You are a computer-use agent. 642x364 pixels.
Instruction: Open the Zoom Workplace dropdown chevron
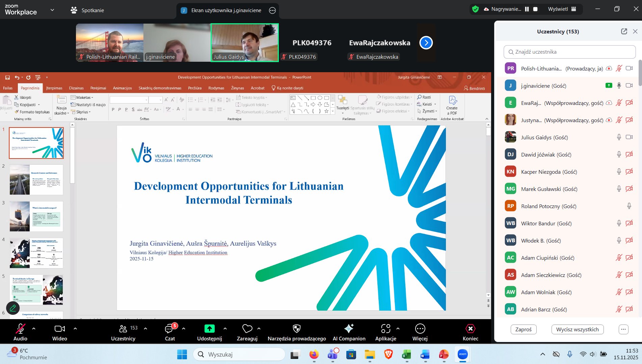pos(52,10)
